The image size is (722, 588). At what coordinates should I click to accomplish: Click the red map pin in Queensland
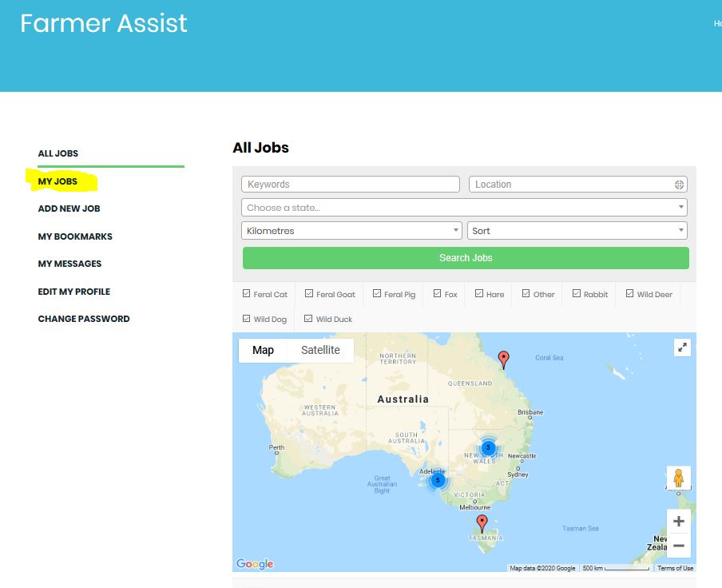503,359
